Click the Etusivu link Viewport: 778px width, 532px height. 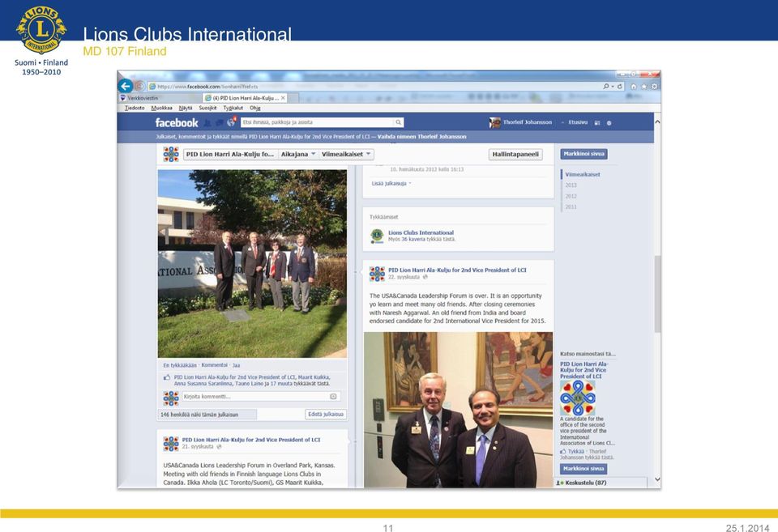click(x=578, y=122)
